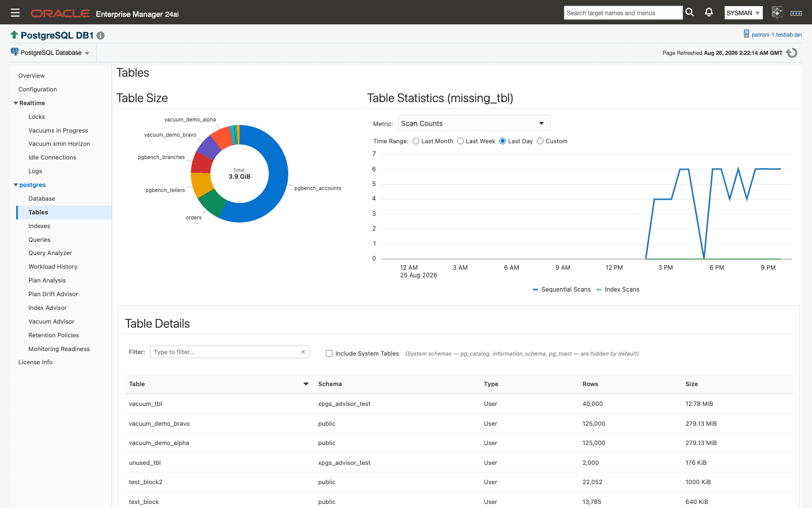The height and width of the screenshot is (508, 812).
Task: Open the SYSMAN user dropdown
Action: point(743,13)
